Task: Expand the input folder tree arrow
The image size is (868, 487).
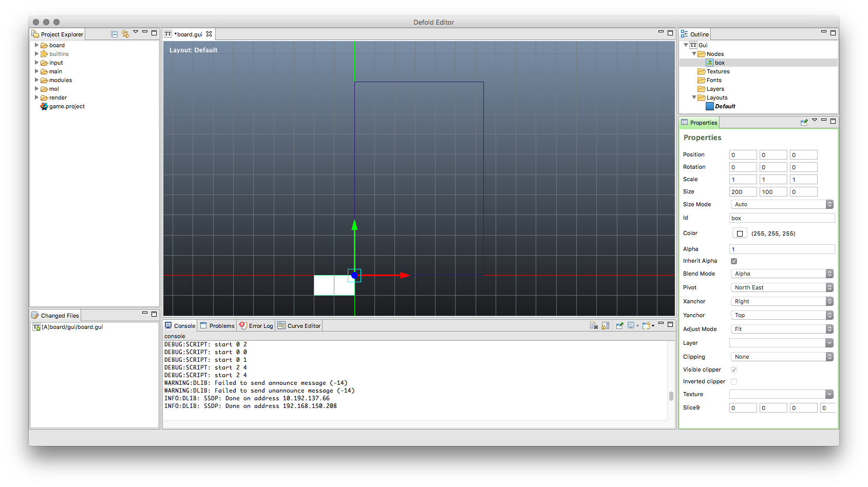Action: pos(36,63)
